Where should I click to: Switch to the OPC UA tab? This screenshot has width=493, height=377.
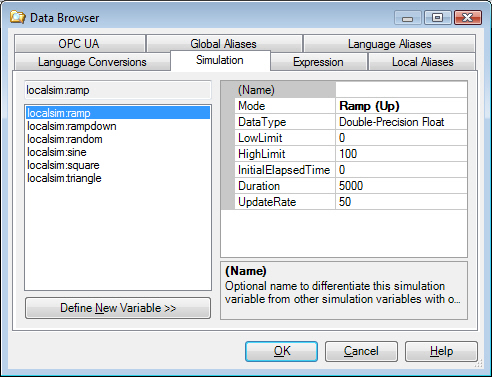click(x=80, y=44)
